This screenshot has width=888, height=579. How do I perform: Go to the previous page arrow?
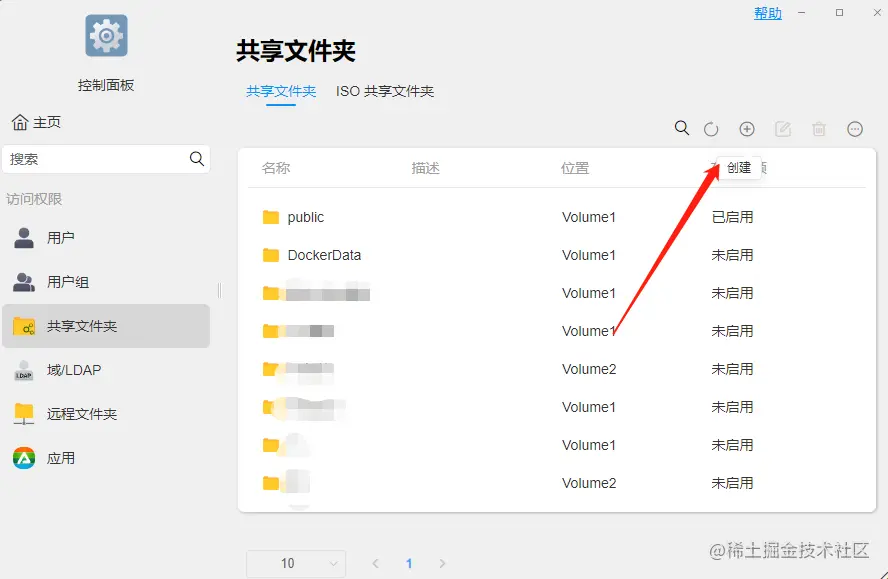pos(375,563)
